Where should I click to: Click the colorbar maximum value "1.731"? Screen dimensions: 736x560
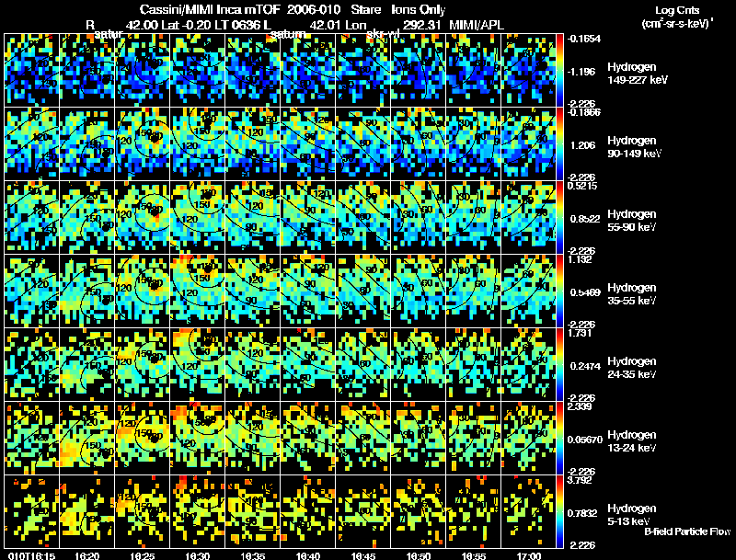coord(581,333)
